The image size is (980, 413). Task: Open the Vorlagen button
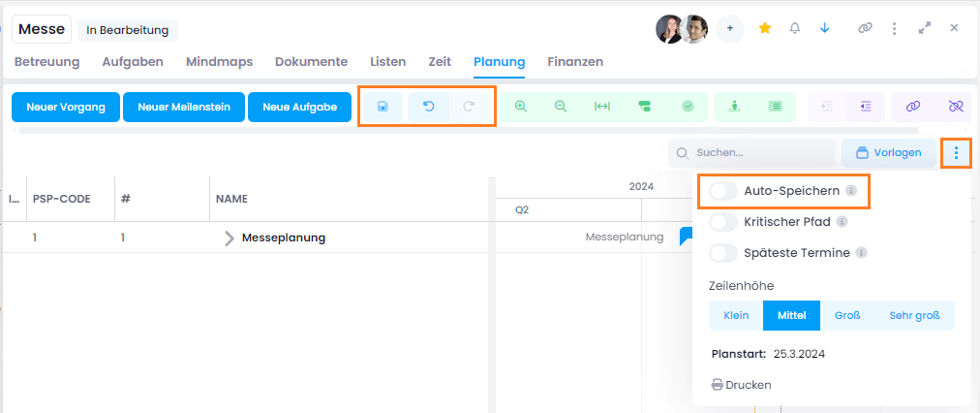pos(888,153)
